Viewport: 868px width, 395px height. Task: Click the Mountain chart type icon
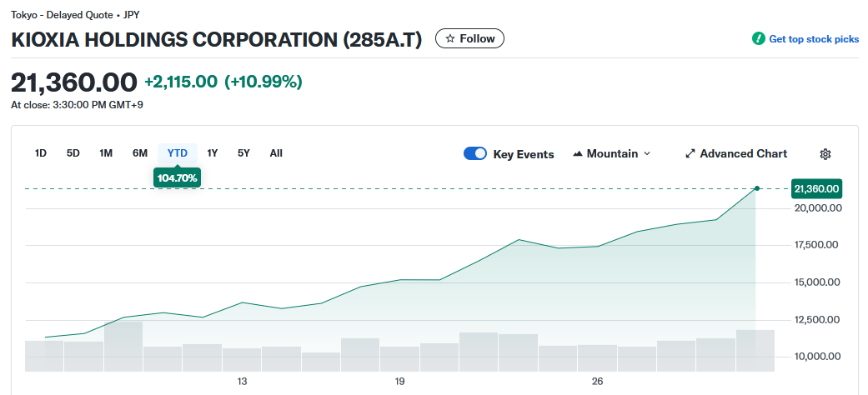pyautogui.click(x=578, y=154)
